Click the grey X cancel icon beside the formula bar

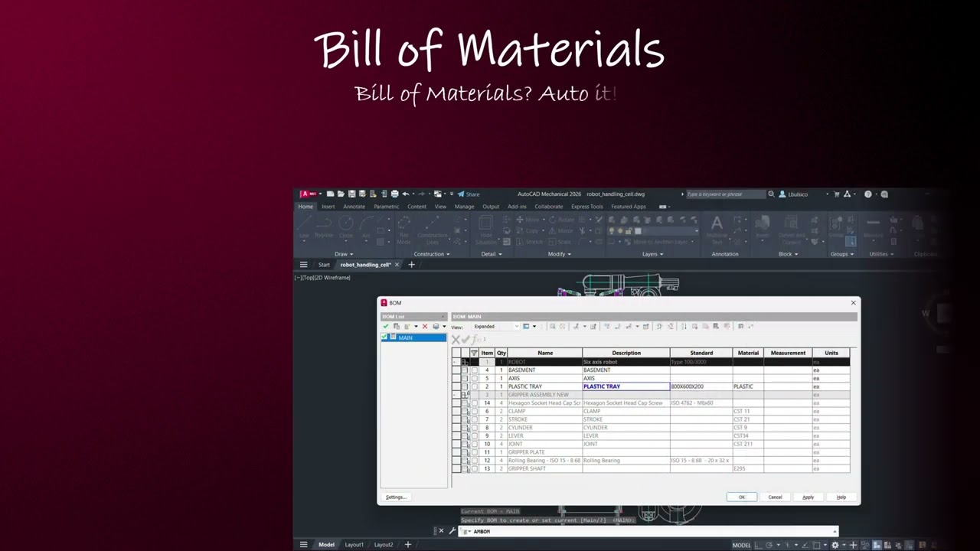point(456,339)
